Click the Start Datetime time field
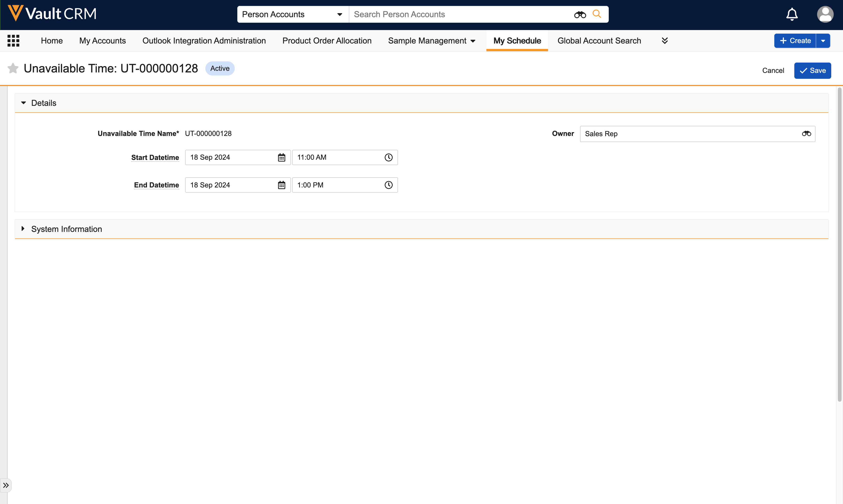The width and height of the screenshot is (843, 504). pyautogui.click(x=338, y=158)
